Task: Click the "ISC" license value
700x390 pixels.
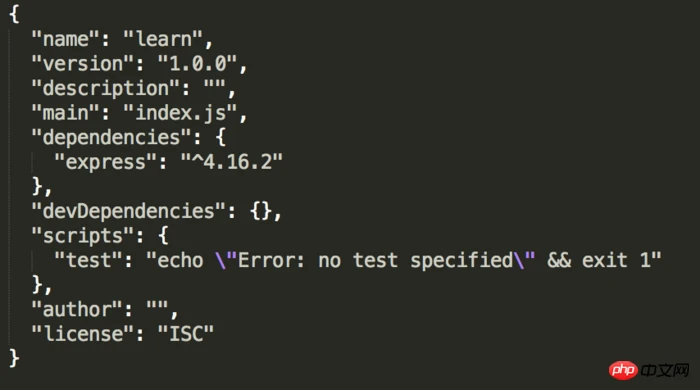Action: pos(186,334)
